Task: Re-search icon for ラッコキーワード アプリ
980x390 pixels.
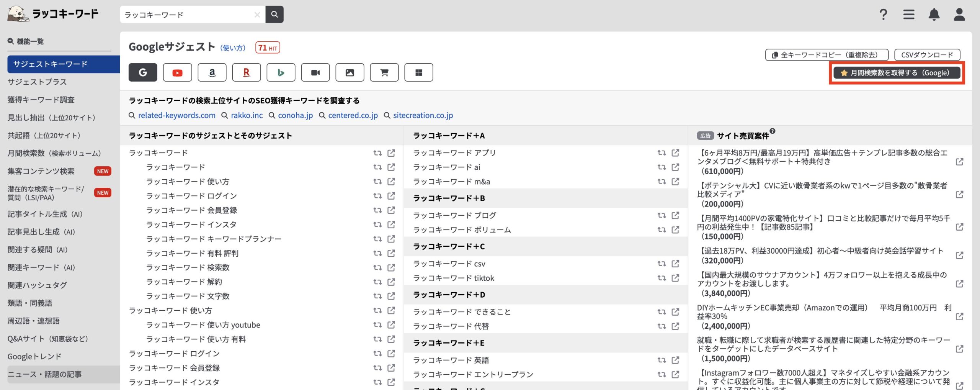Action: pyautogui.click(x=661, y=153)
